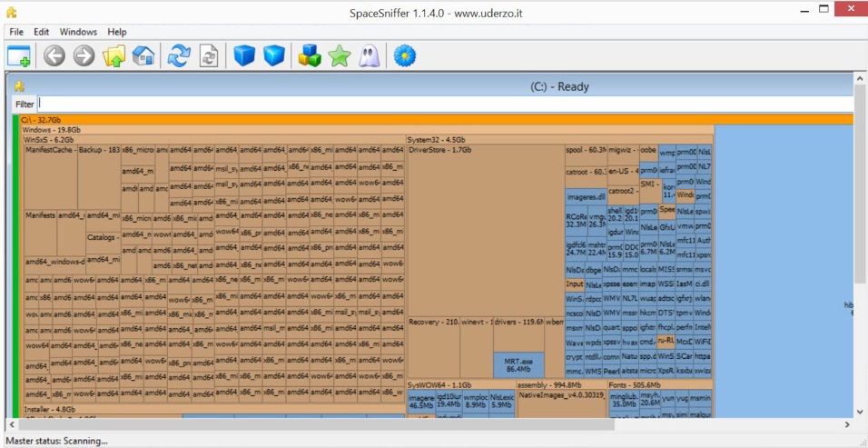
Task: Click the blue flower icon
Action: [404, 56]
